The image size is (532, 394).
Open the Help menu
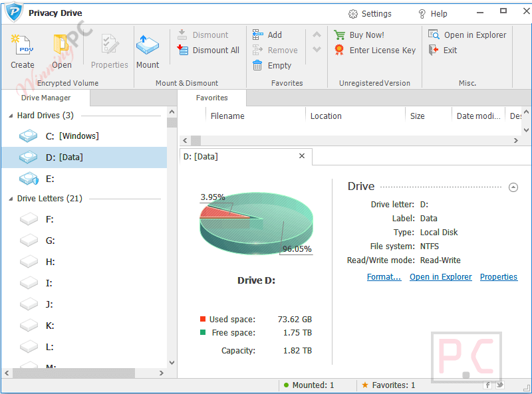433,14
